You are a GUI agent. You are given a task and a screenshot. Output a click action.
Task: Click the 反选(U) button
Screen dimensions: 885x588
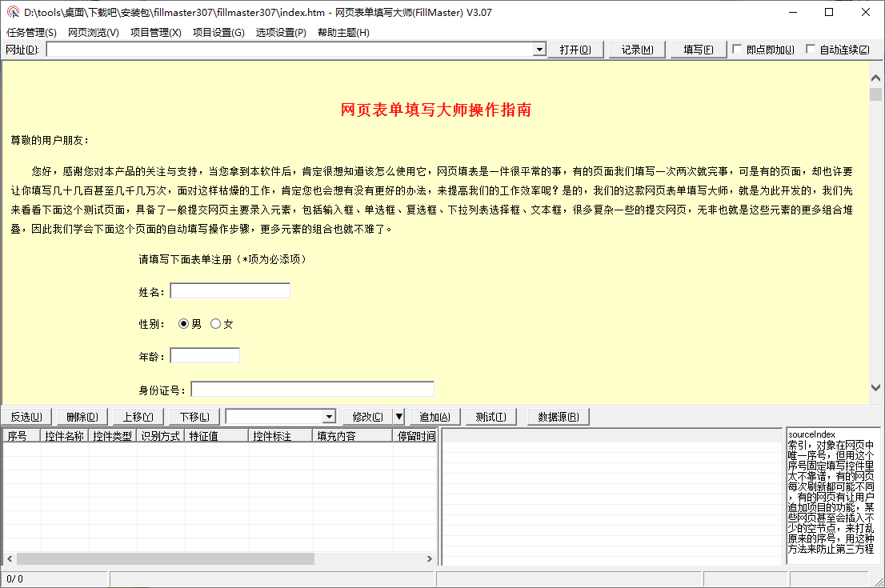tap(26, 417)
